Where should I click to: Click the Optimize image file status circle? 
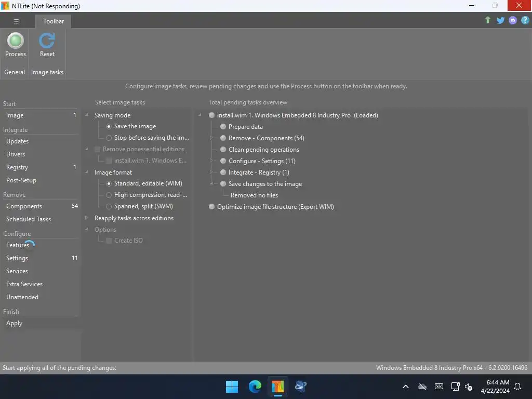click(x=212, y=207)
